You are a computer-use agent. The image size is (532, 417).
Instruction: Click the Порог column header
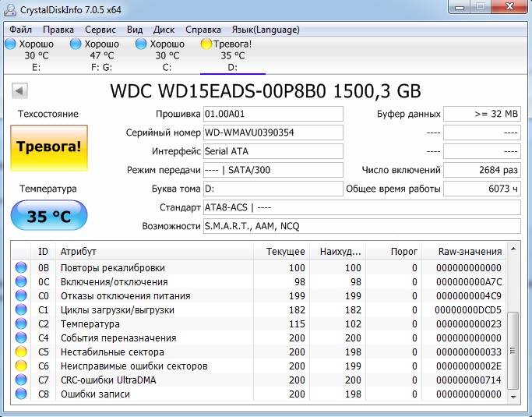(393, 252)
